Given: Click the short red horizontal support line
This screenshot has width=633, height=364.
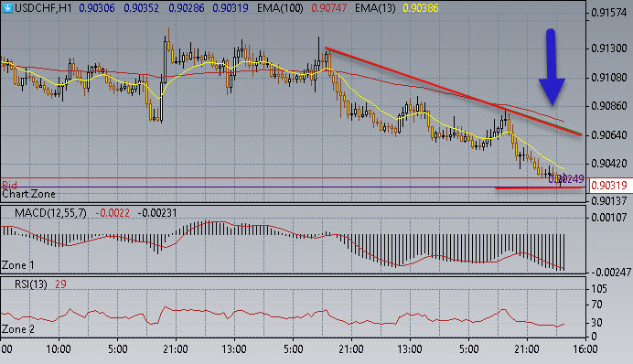Looking at the screenshot, I should (x=540, y=188).
